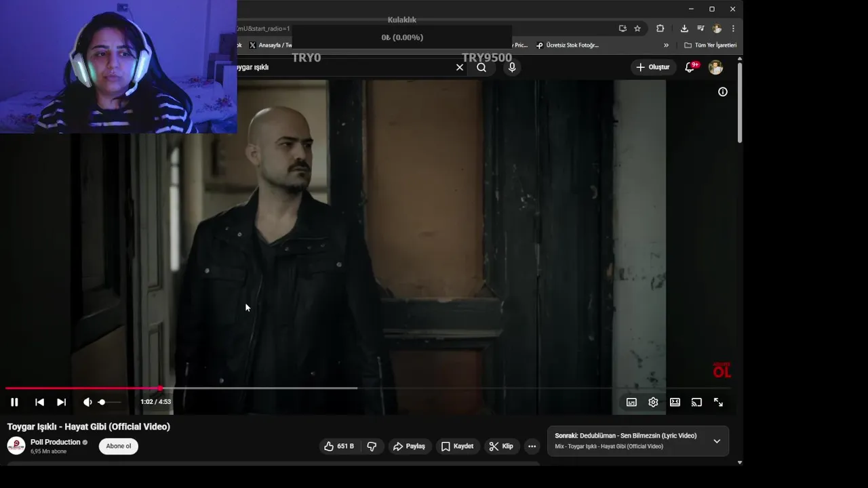
Task: Click the 6,95 Mn abone text
Action: [x=48, y=451]
